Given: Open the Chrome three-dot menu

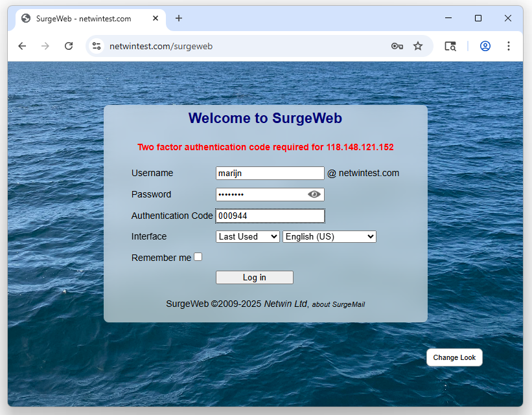Looking at the screenshot, I should [x=509, y=46].
